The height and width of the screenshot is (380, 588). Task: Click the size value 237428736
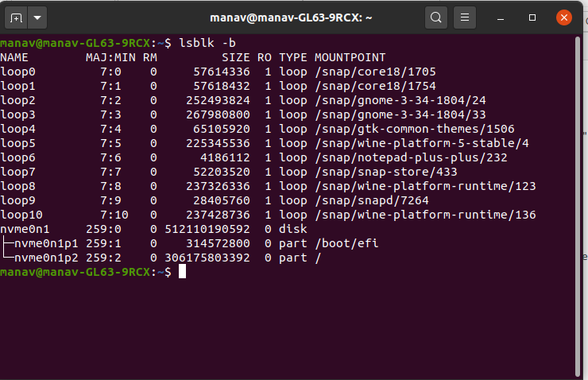coord(218,215)
